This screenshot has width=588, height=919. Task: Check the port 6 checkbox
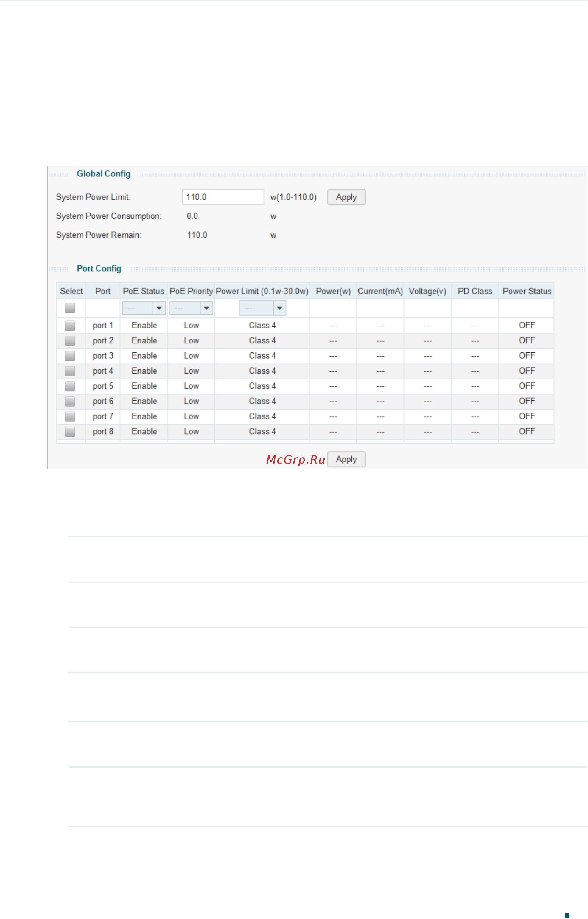coord(70,401)
